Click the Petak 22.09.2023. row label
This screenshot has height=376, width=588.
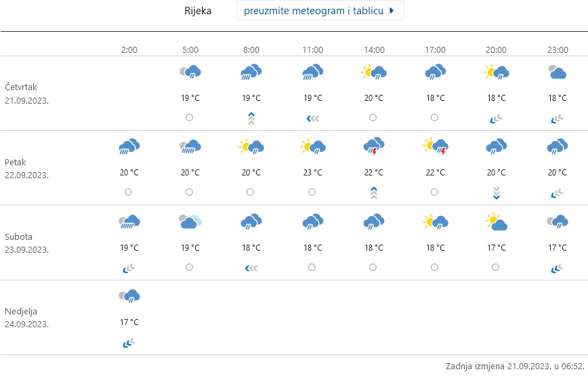(x=27, y=169)
